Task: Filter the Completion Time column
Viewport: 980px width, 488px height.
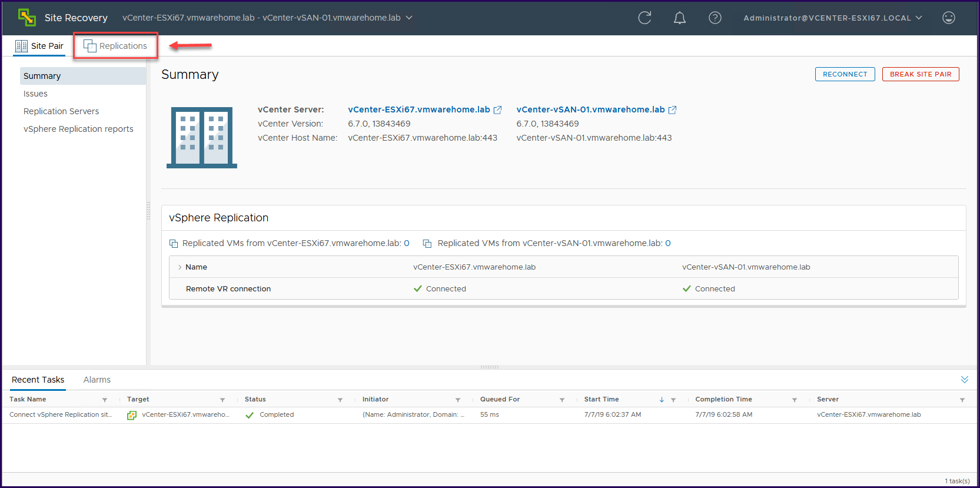Action: 795,400
